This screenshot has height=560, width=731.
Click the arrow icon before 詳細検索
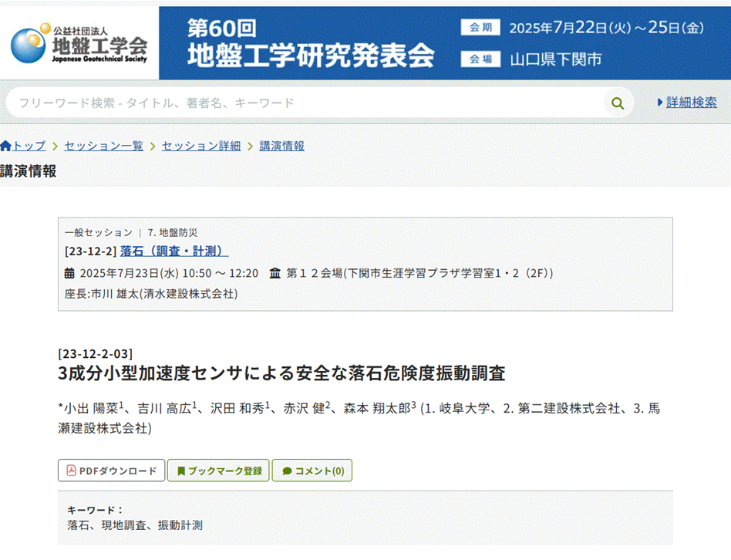(x=660, y=102)
